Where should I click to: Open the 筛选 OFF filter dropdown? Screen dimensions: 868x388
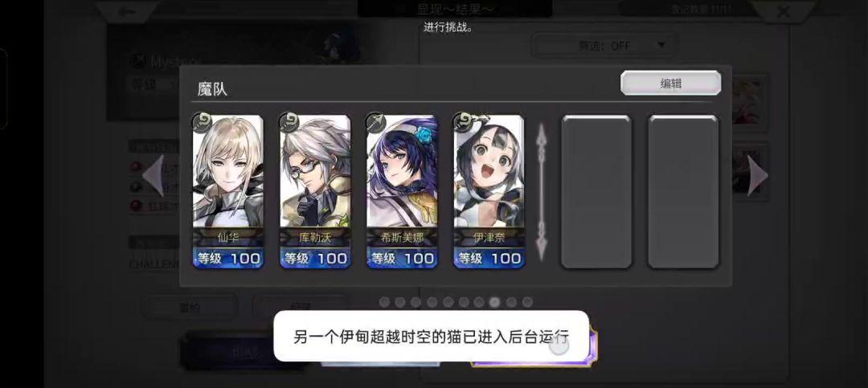pyautogui.click(x=604, y=46)
